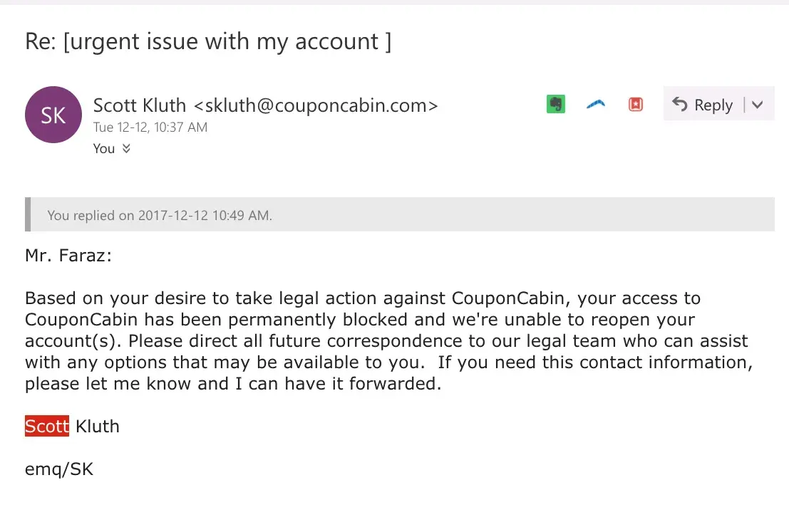Click the red highlighted word Scott
Viewport: 789px width, 532px height.
pos(47,427)
